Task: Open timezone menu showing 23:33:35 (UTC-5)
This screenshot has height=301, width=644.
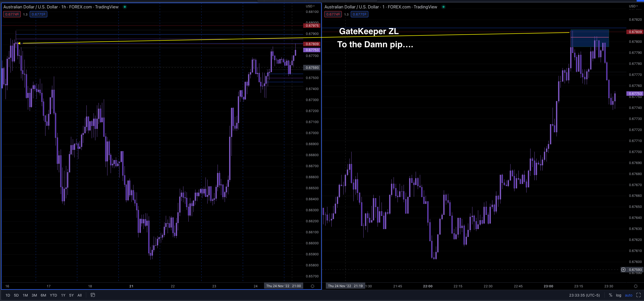Action: click(584, 295)
